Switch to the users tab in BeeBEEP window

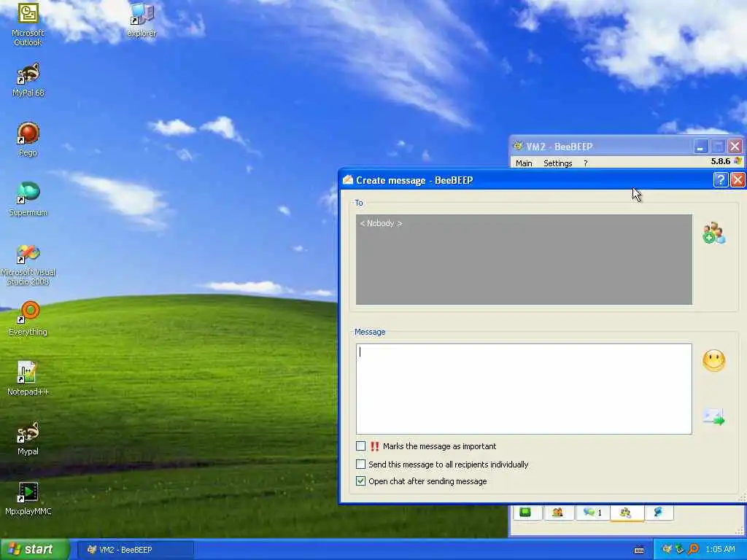click(557, 513)
